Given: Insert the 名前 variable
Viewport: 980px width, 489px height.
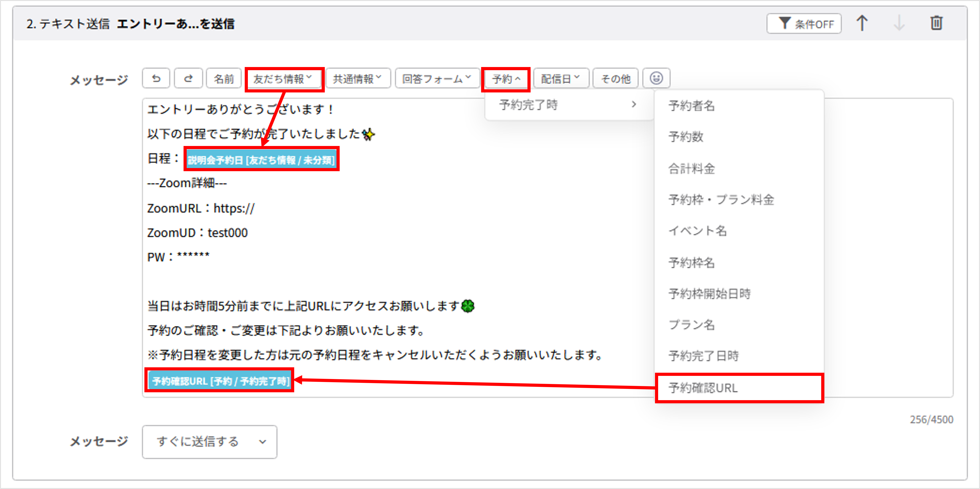Looking at the screenshot, I should coord(224,79).
